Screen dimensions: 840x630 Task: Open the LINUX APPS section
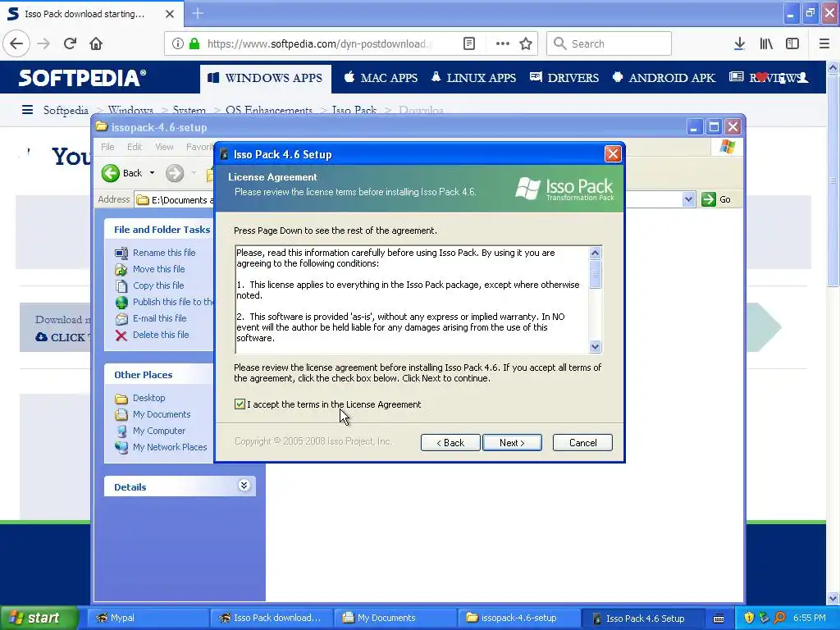point(473,78)
